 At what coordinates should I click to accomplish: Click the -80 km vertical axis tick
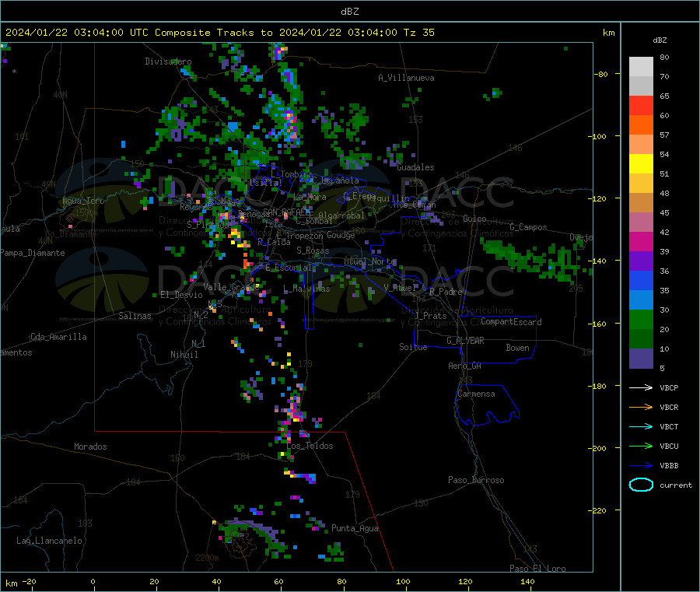[x=601, y=74]
